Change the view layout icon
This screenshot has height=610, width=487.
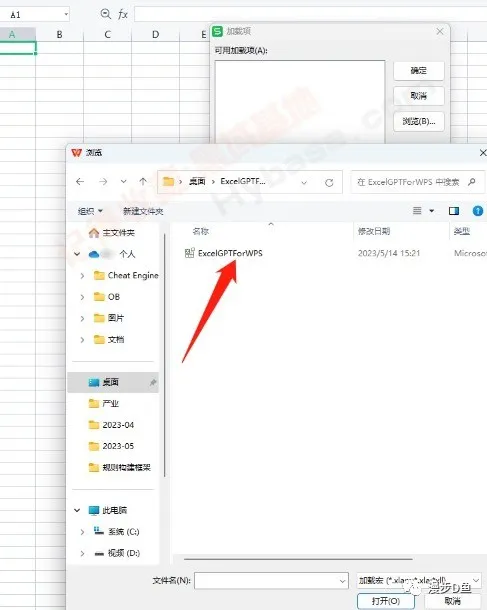tap(417, 211)
